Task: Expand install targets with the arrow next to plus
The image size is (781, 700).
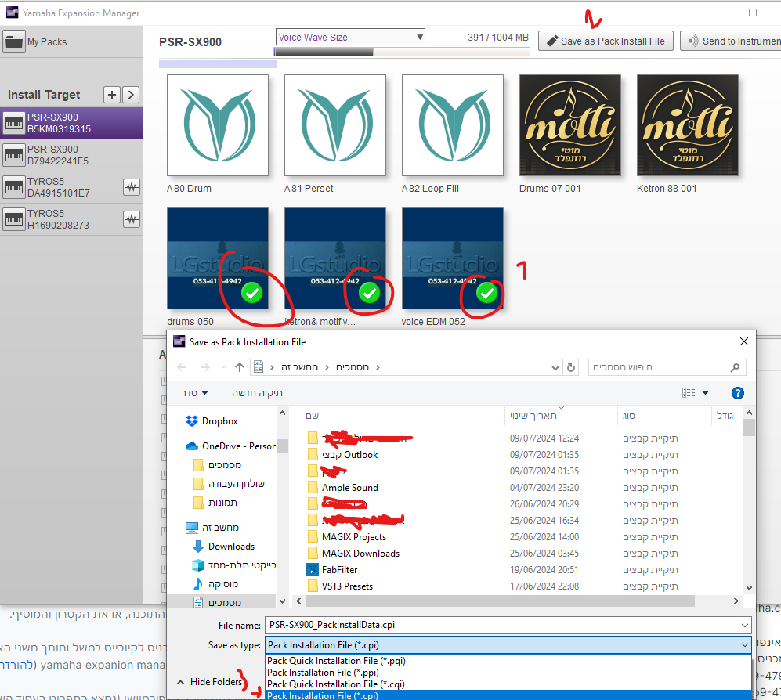Action: pos(131,95)
